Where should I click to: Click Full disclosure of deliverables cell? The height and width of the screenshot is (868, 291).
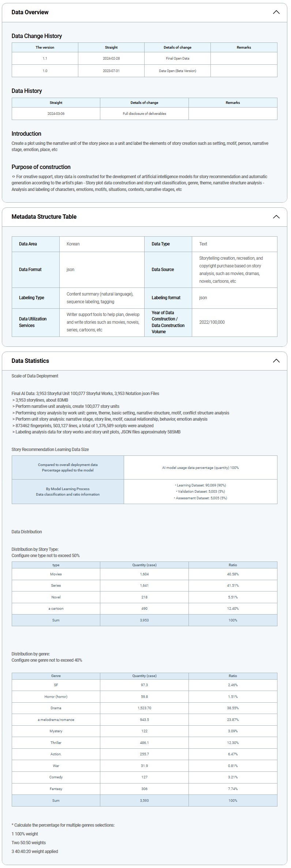tap(144, 114)
